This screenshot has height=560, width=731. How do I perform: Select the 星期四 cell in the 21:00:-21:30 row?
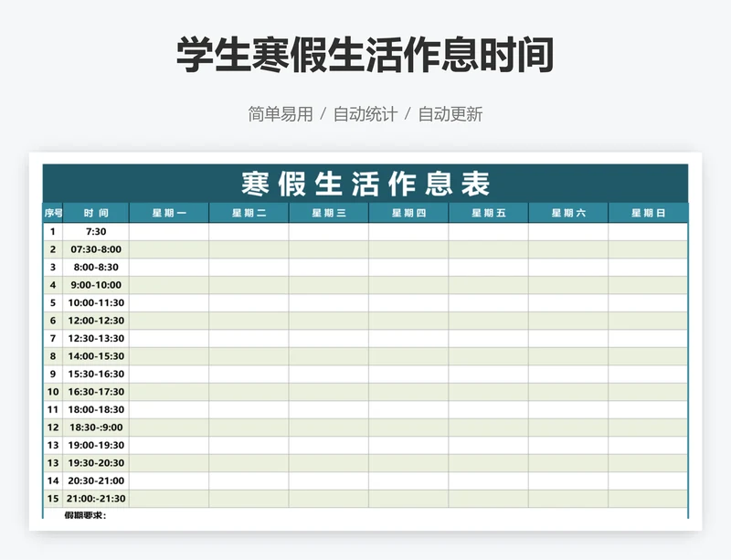click(408, 499)
